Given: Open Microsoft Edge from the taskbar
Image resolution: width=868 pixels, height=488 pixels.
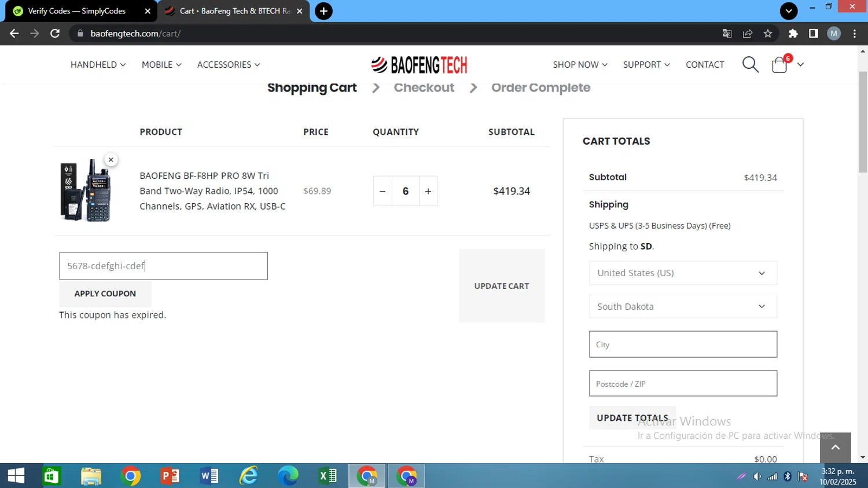Looking at the screenshot, I should point(288,476).
